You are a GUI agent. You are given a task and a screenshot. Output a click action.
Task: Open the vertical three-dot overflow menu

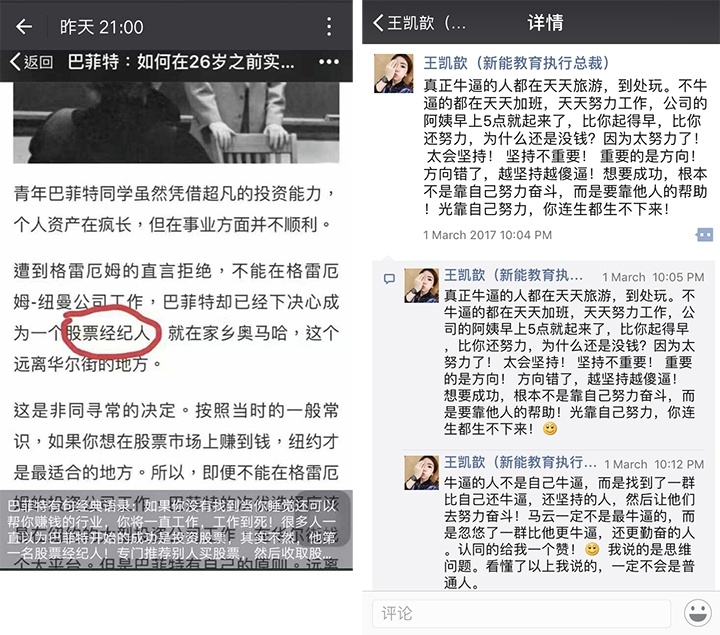pyautogui.click(x=329, y=27)
